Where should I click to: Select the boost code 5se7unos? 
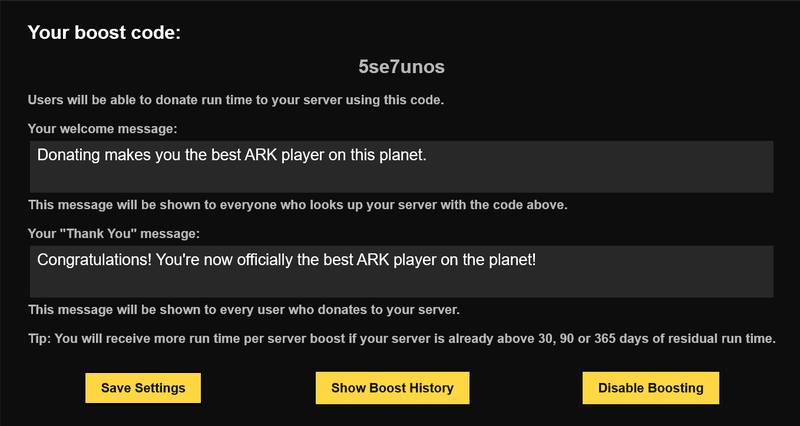pyautogui.click(x=402, y=67)
